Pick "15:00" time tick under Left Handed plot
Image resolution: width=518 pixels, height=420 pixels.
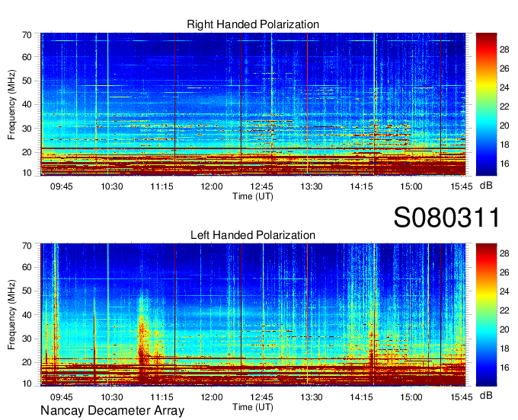[411, 397]
